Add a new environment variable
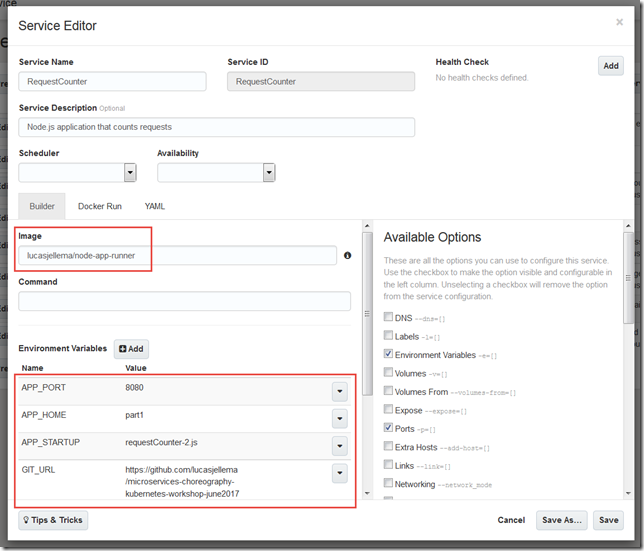 pos(131,349)
